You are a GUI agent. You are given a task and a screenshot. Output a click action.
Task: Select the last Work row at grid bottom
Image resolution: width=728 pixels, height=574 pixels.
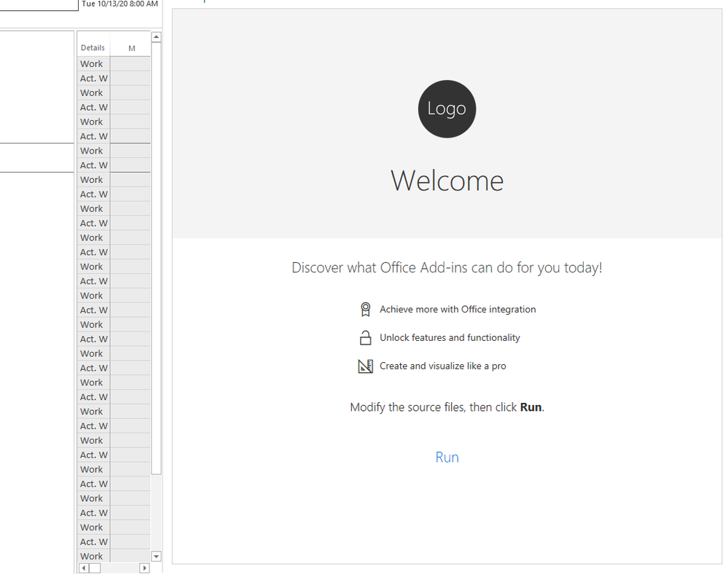tap(93, 556)
